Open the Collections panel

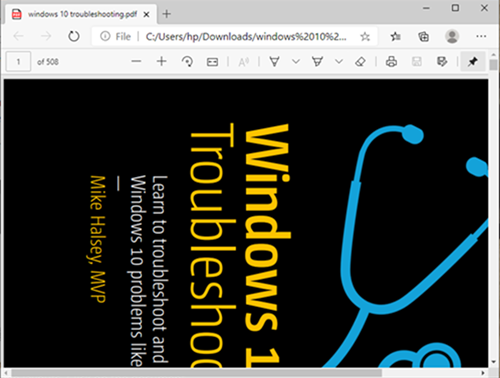tap(423, 36)
